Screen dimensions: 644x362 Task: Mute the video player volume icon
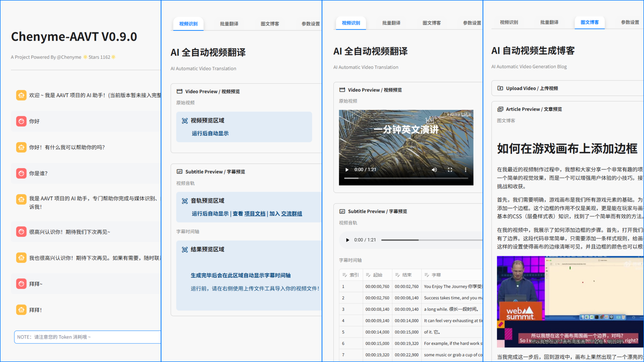point(434,170)
